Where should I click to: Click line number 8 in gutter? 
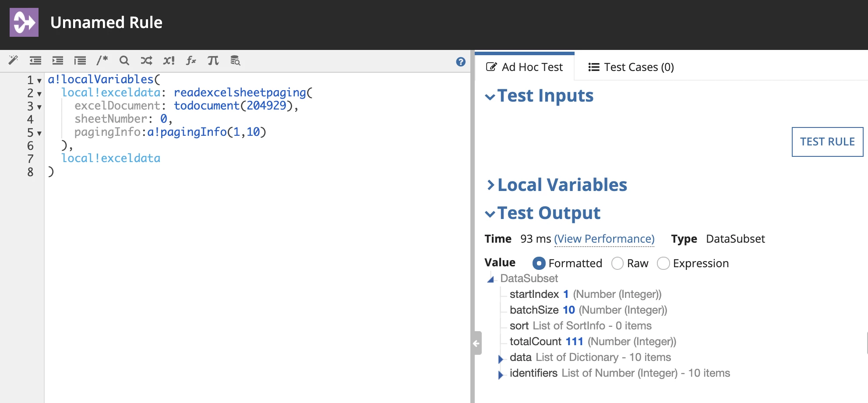[x=30, y=172]
